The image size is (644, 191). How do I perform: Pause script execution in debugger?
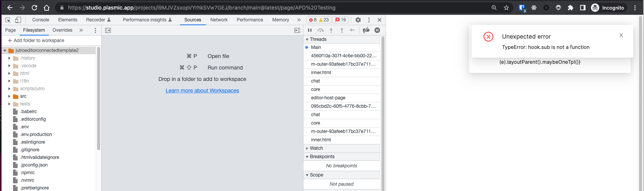310,30
